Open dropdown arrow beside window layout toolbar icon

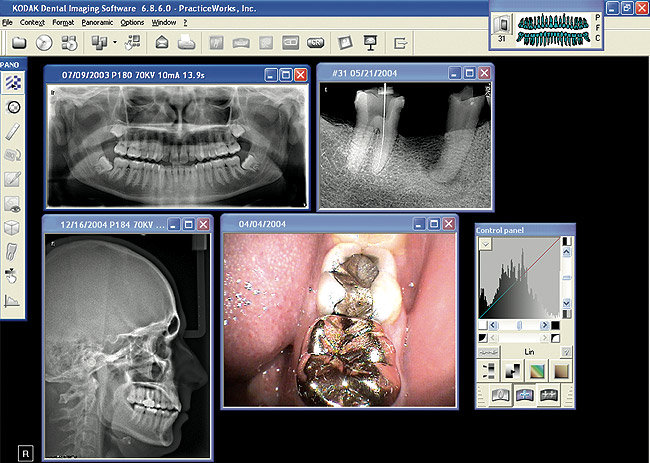tap(115, 44)
